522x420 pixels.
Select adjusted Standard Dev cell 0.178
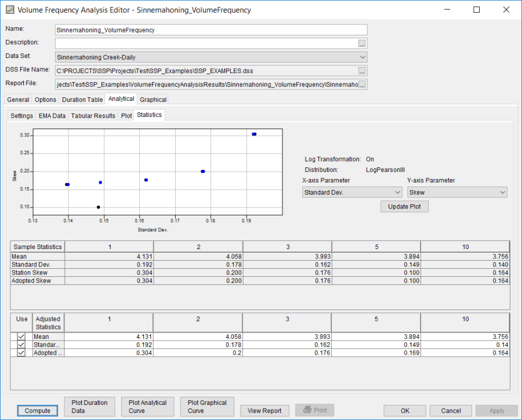tap(198, 345)
